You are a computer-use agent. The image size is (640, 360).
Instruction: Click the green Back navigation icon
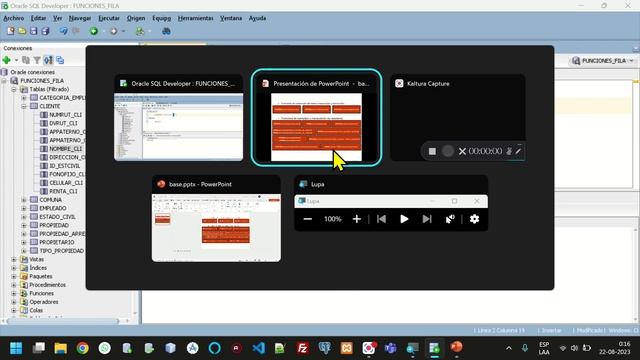coord(94,31)
